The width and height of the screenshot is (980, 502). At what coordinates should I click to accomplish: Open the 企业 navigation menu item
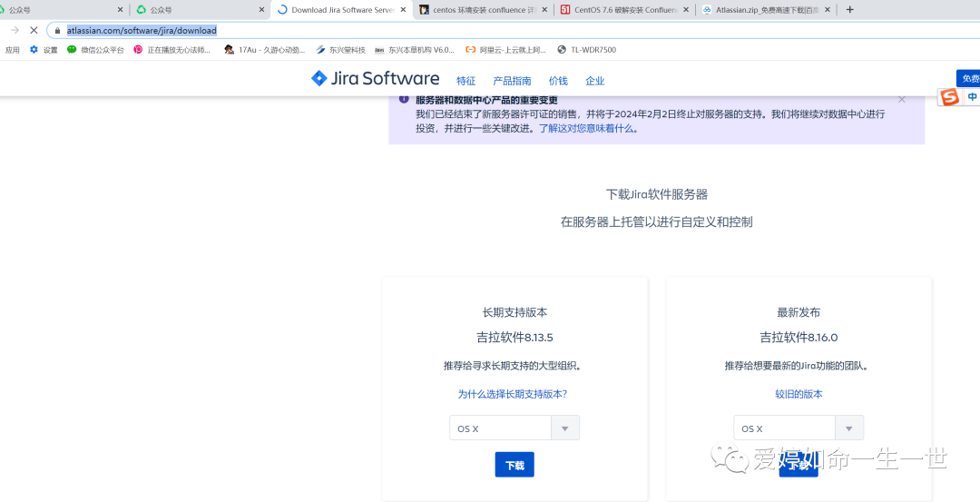pyautogui.click(x=595, y=81)
